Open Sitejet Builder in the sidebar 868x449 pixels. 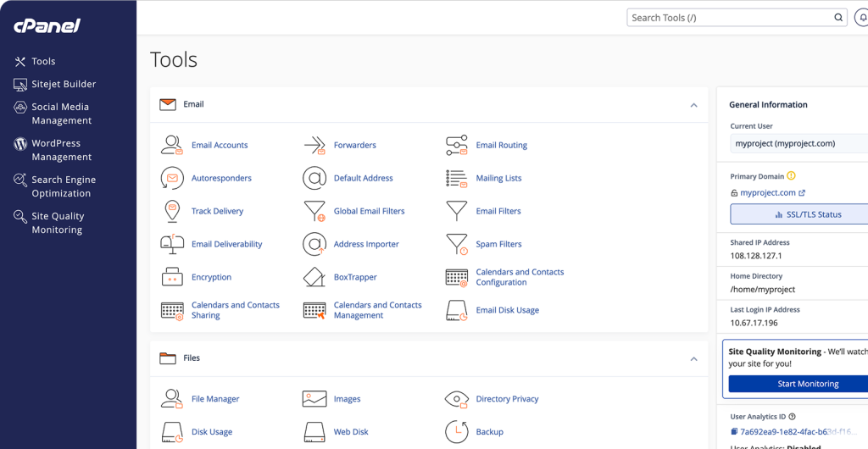tap(64, 84)
